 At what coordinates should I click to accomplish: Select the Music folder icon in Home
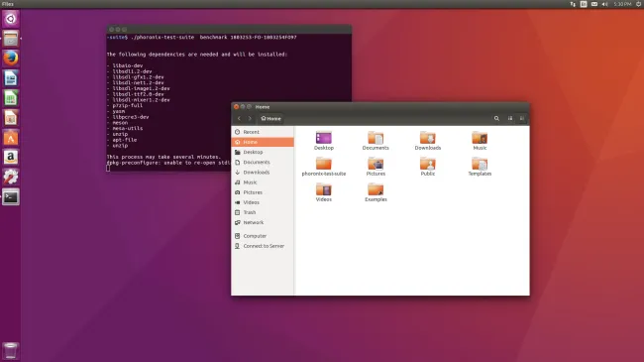[x=480, y=138]
